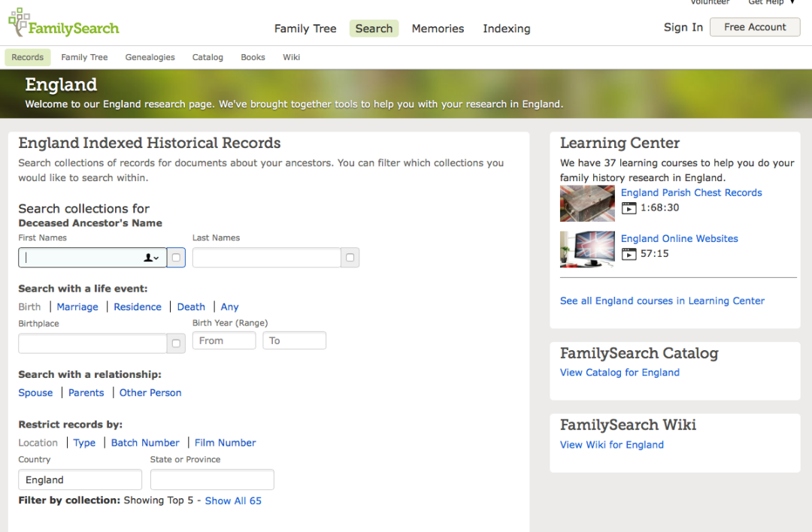Toggle exact match checkbox for First Names
Screen dimensions: 812x532
176,258
